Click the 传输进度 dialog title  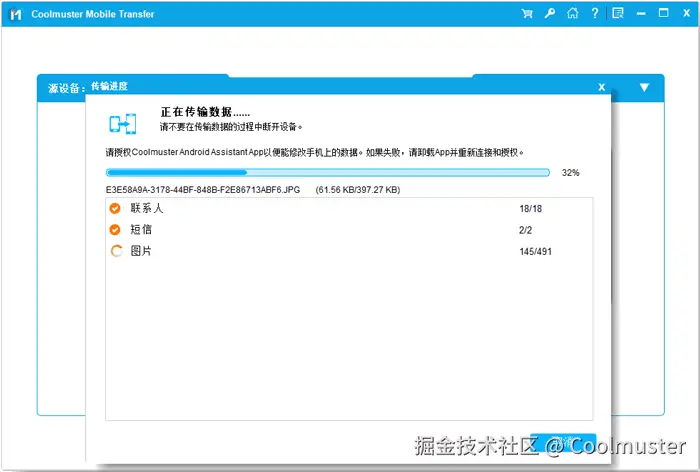coord(109,86)
